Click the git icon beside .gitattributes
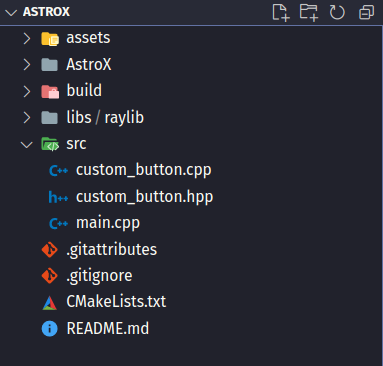The width and height of the screenshot is (383, 366). (x=50, y=250)
